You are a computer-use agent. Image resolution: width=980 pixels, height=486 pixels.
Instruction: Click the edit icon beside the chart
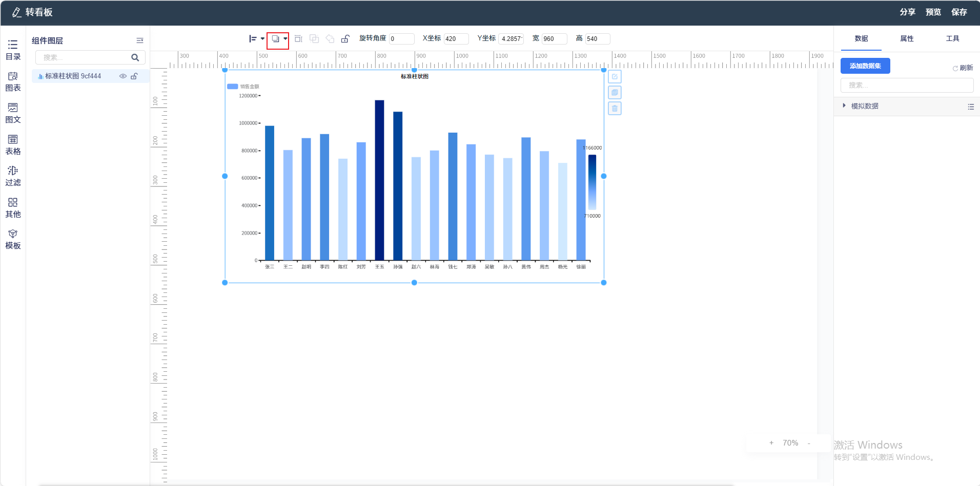click(x=615, y=77)
